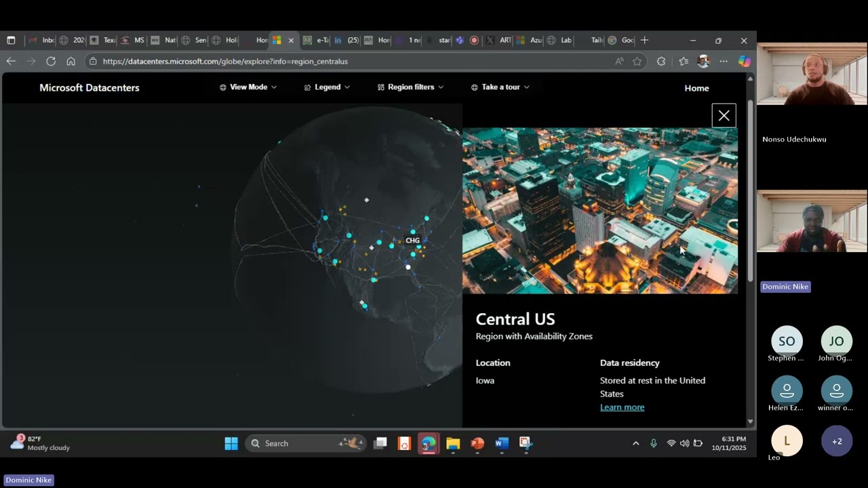The image size is (868, 488).
Task: Expand the Legend dropdown
Action: coord(327,87)
